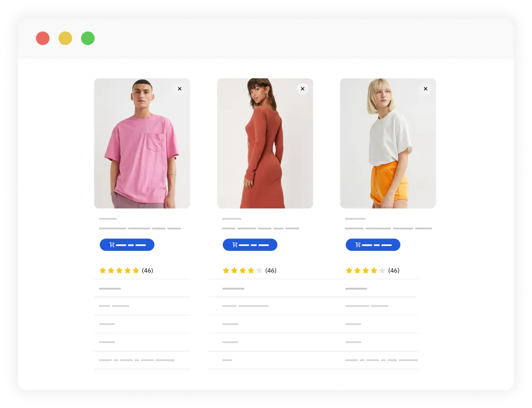Click the yellow window control dot
This screenshot has height=408, width=532.
click(x=65, y=38)
